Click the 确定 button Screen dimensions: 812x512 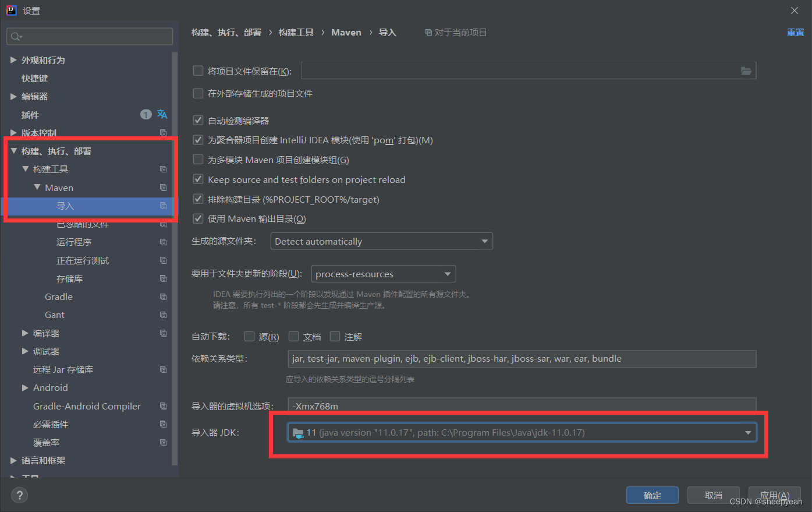click(652, 495)
